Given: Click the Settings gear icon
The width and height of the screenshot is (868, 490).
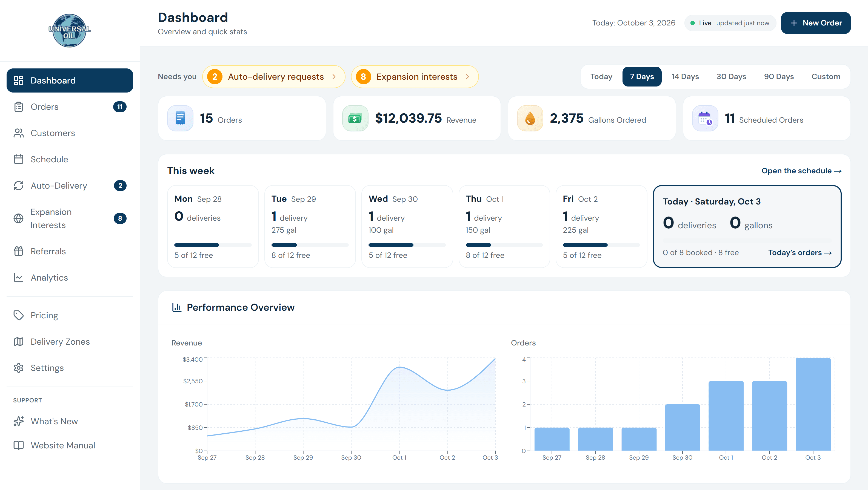Looking at the screenshot, I should click(19, 368).
